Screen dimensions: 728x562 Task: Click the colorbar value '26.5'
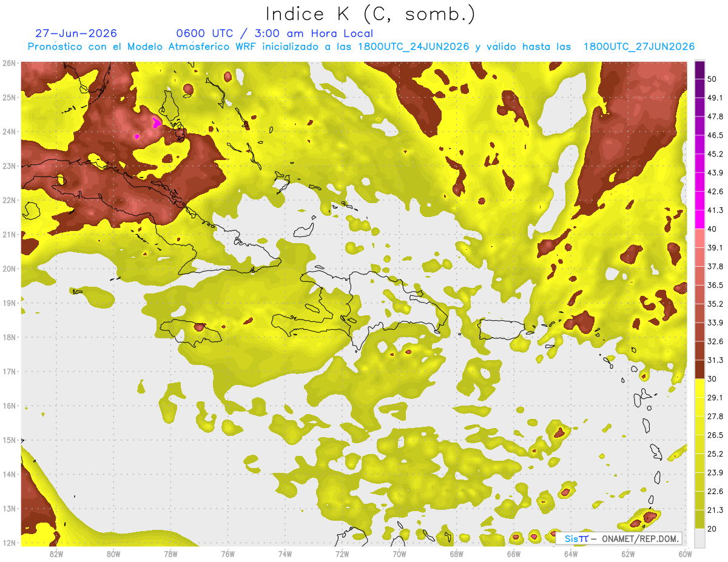click(x=715, y=435)
